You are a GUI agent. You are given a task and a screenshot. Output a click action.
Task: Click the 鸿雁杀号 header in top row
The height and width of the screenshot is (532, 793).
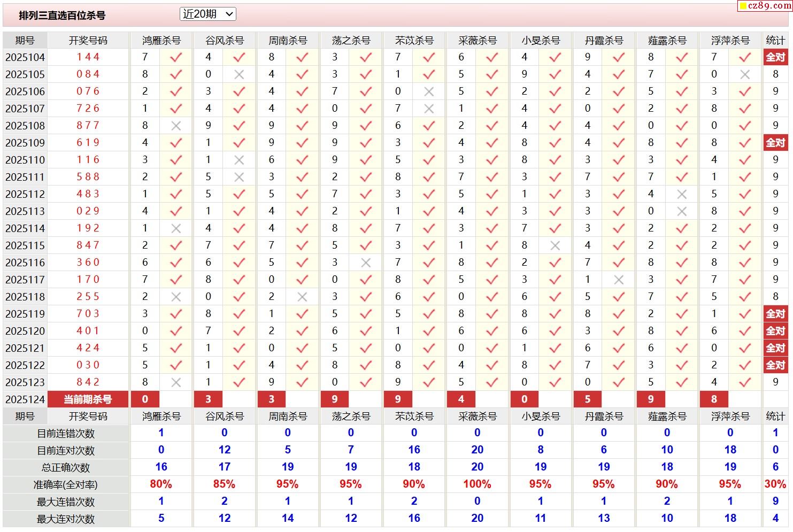(x=161, y=41)
